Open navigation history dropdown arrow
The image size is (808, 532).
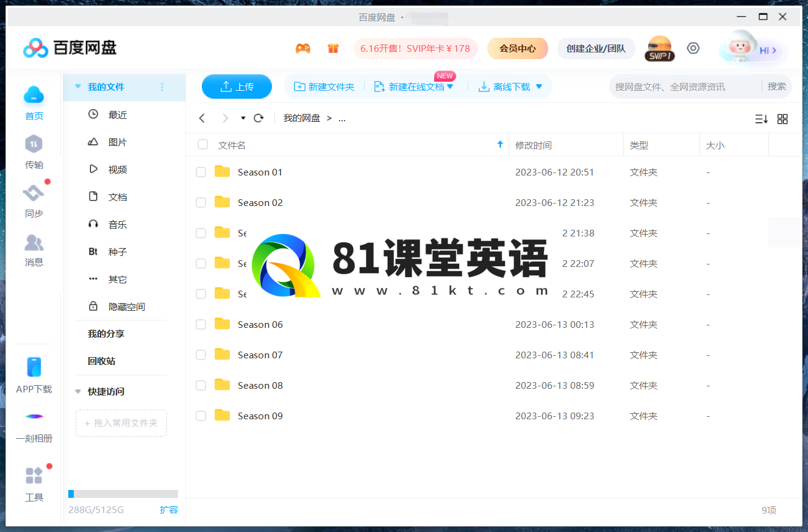(243, 118)
